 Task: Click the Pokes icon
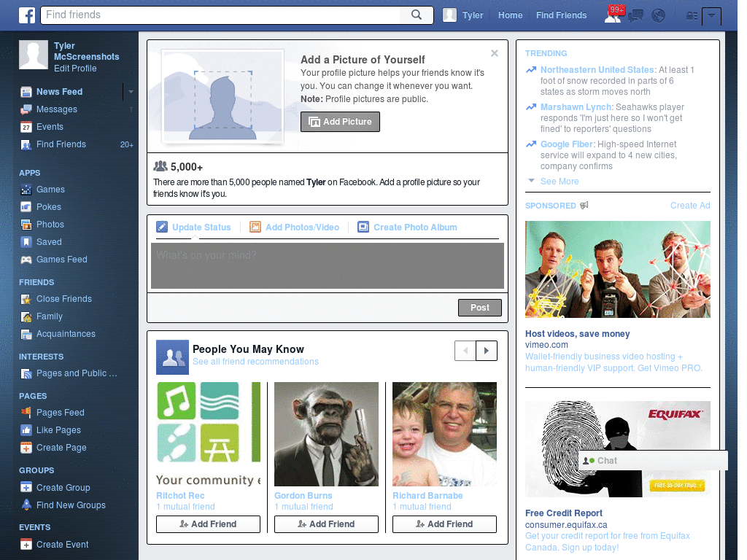pos(26,207)
